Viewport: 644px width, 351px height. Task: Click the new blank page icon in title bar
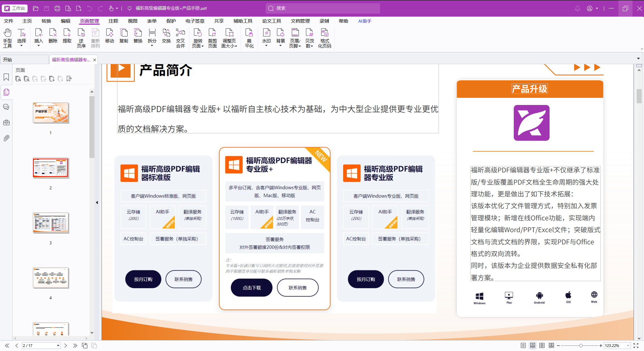coord(79,8)
